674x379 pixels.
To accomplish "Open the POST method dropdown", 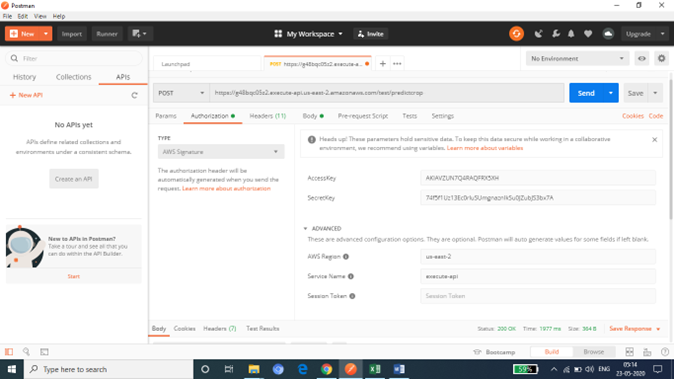I will [181, 93].
